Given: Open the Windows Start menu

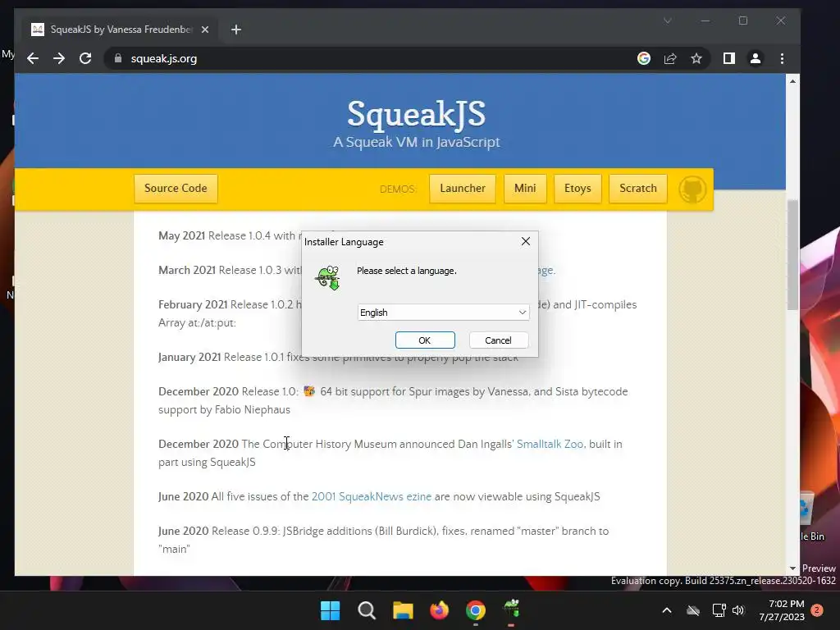Looking at the screenshot, I should (330, 610).
